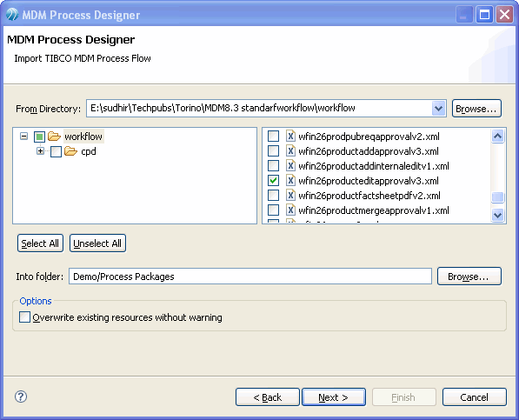
Task: Click the XML icon of wfin26productfactsheetpdfv2.xml
Action: click(x=290, y=196)
